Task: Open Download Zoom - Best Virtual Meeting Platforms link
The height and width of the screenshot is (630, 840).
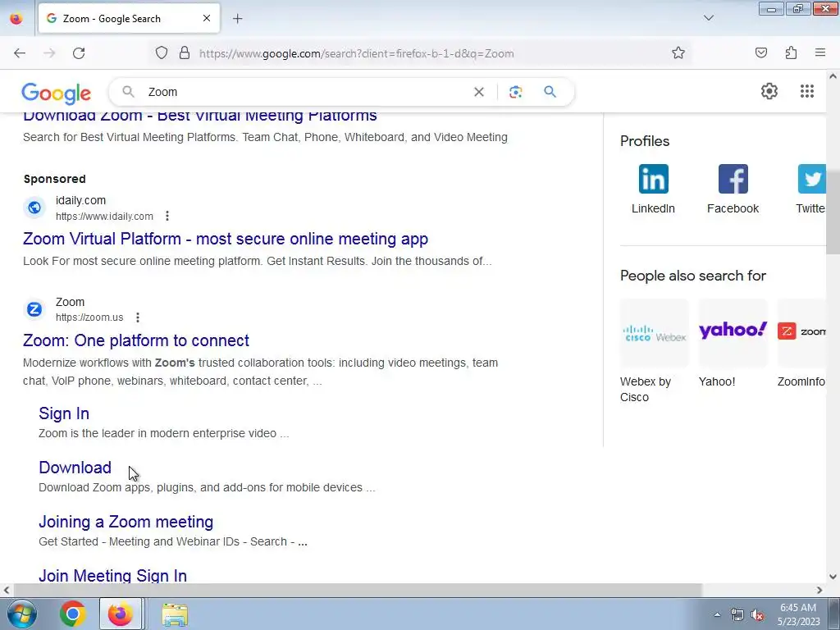Action: point(200,116)
